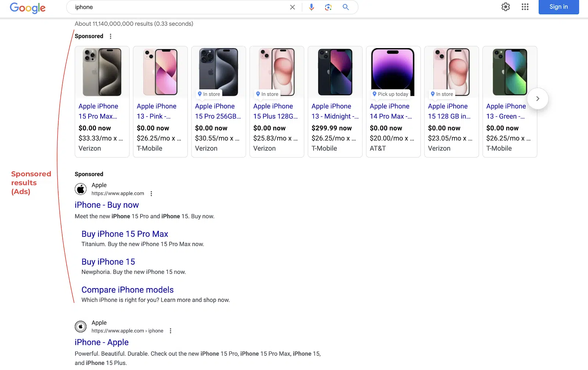This screenshot has height=370, width=588.
Task: Open the Buy iPhone 15 sitelink
Action: (x=108, y=262)
